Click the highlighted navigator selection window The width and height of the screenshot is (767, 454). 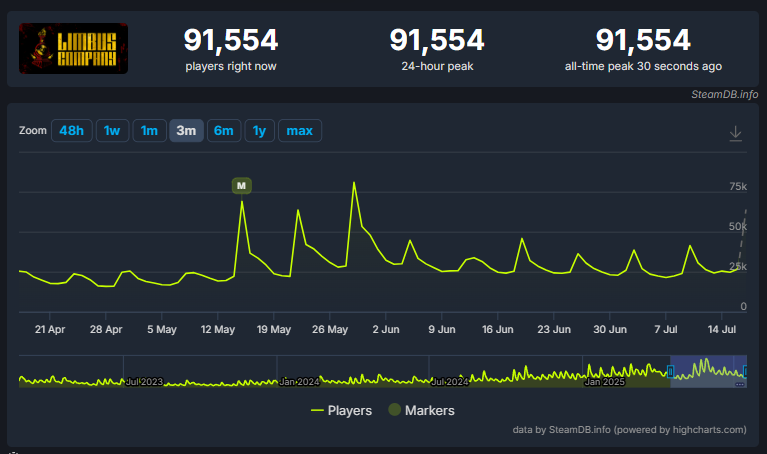(x=708, y=371)
